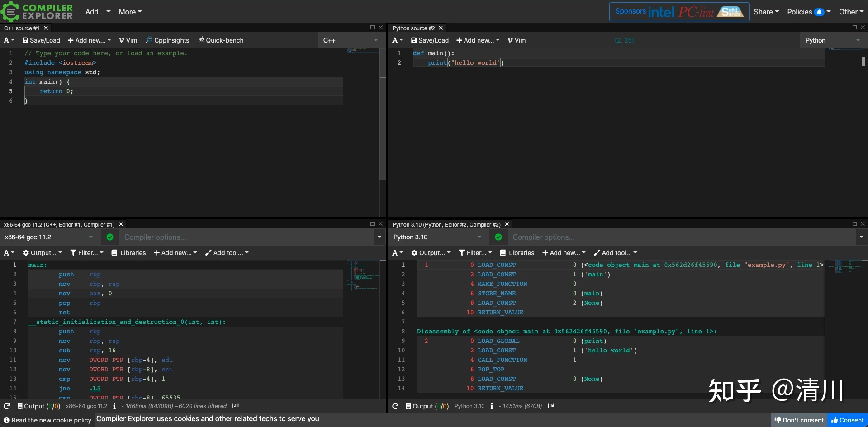
Task: Recompile using gcc pane refresh icon
Action: click(7, 406)
